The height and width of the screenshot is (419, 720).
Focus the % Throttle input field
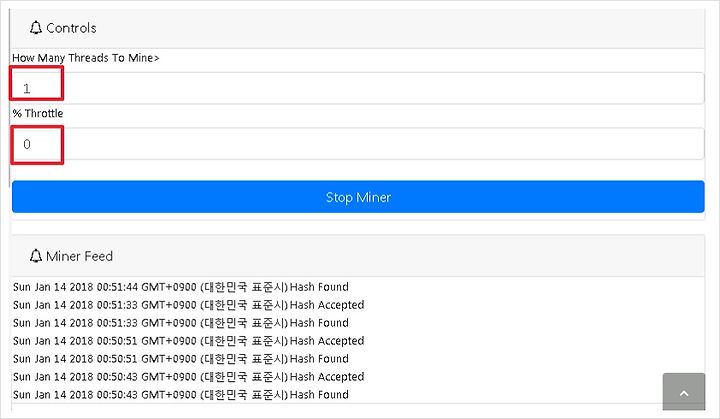pyautogui.click(x=358, y=144)
